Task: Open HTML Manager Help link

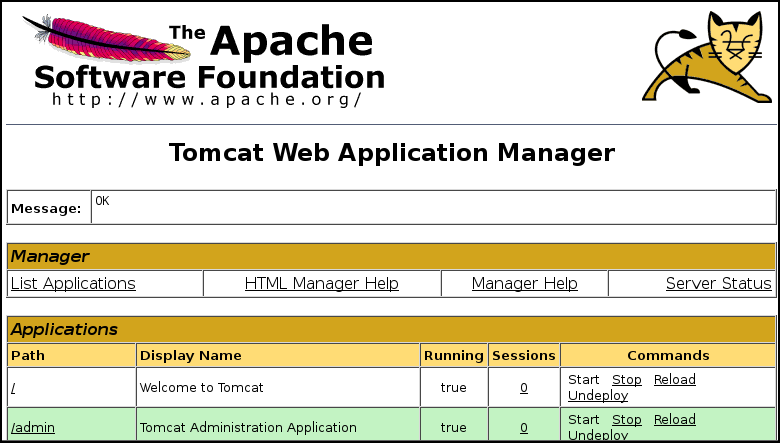Action: point(322,283)
